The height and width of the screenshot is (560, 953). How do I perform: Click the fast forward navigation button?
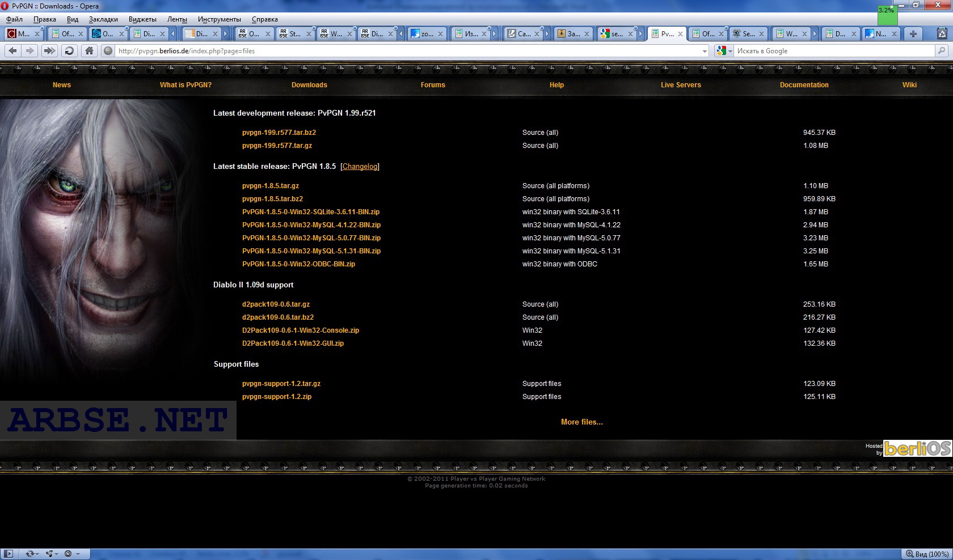49,50
